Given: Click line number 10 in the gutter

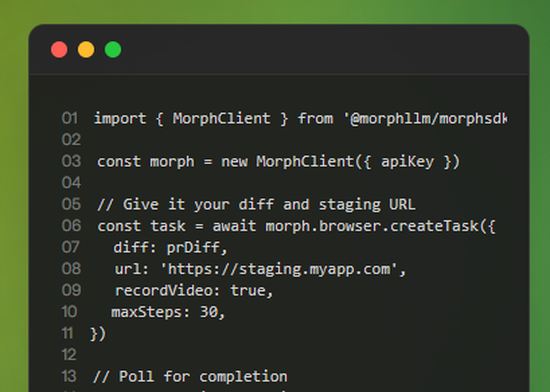Looking at the screenshot, I should coord(70,312).
